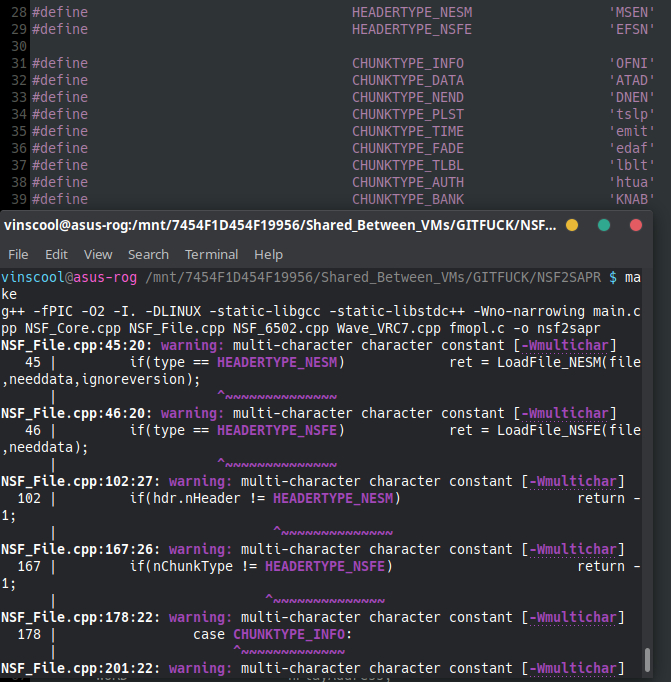Screen dimensions: 671x682
Task: Minimize terminal with the yellow button
Action: 572,226
